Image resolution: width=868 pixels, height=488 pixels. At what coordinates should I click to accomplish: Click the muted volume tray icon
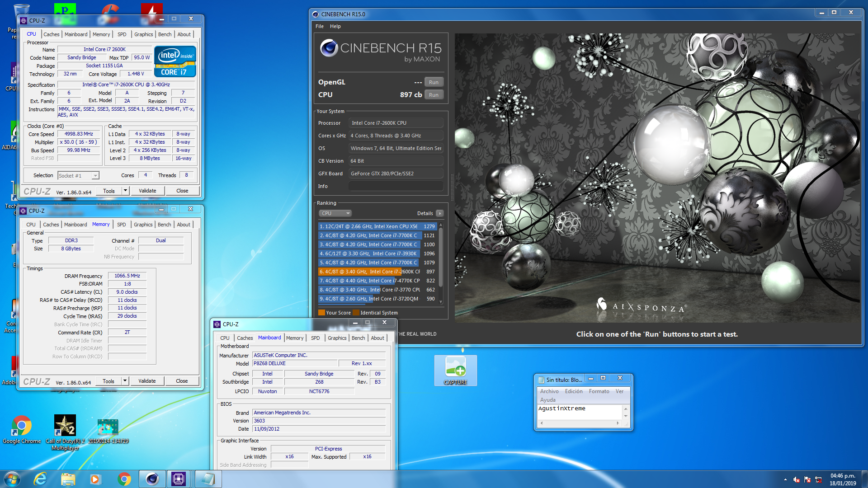coord(796,479)
